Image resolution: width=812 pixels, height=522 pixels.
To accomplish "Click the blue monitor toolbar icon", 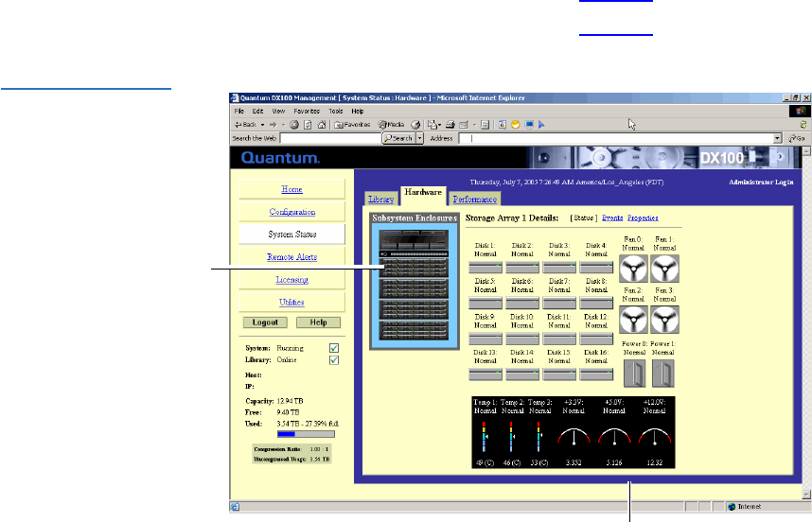I will pos(529,125).
